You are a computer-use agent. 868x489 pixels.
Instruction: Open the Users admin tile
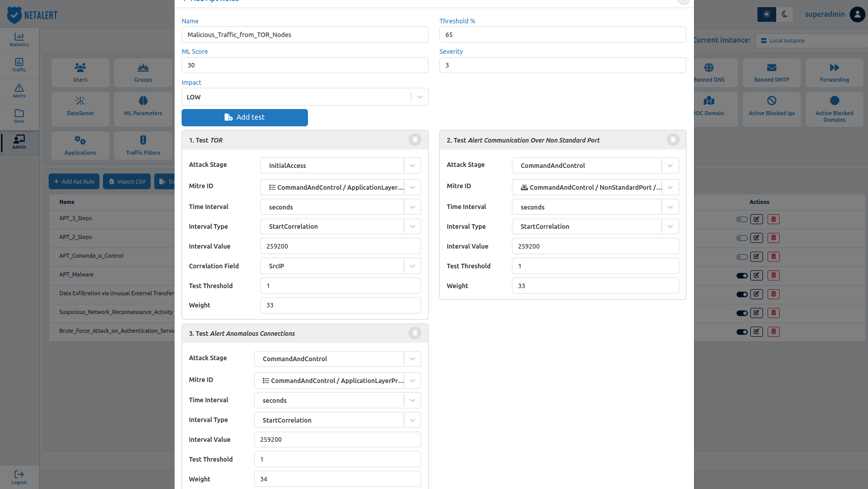click(80, 73)
